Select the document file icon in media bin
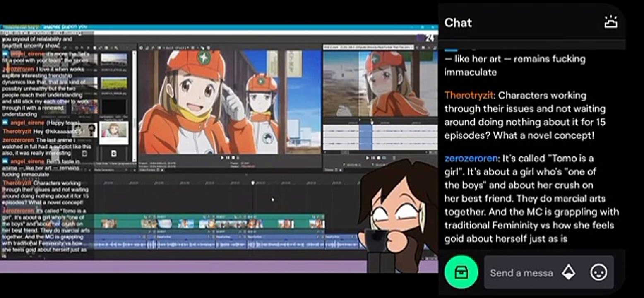644x298 pixels. click(114, 154)
